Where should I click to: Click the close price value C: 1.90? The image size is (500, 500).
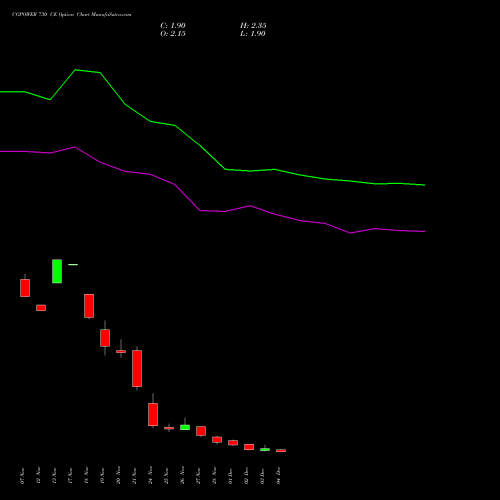click(173, 26)
